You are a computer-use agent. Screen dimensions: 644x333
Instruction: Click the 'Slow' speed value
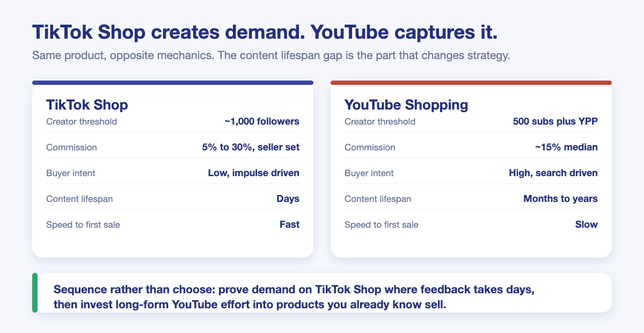pyautogui.click(x=587, y=225)
